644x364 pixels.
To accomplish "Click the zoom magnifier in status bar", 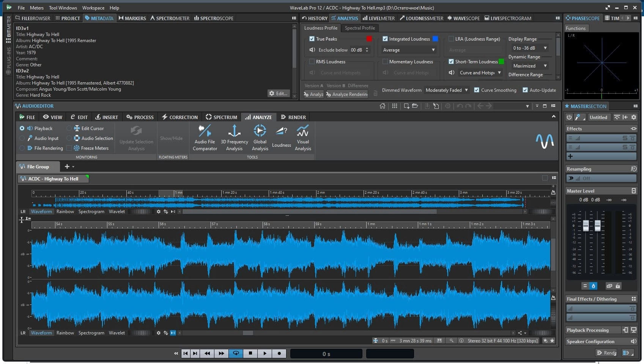I will [x=452, y=340].
